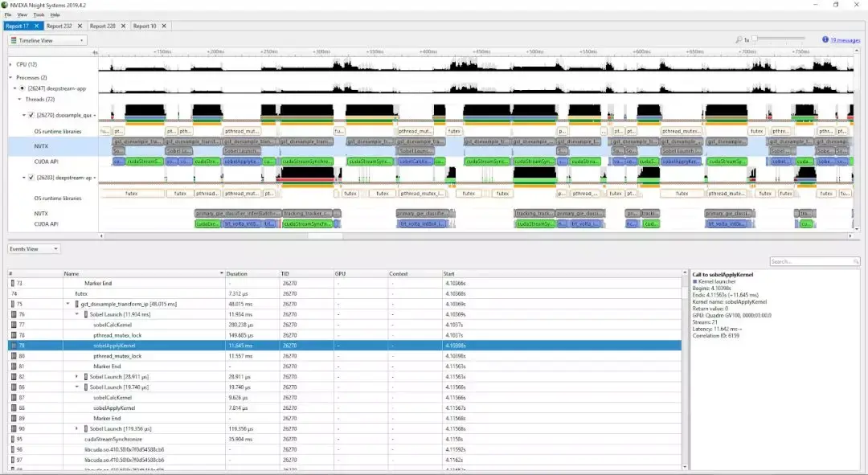Click the flag icon beside Sobel Launch row 76
868x475 pixels.
(x=86, y=314)
